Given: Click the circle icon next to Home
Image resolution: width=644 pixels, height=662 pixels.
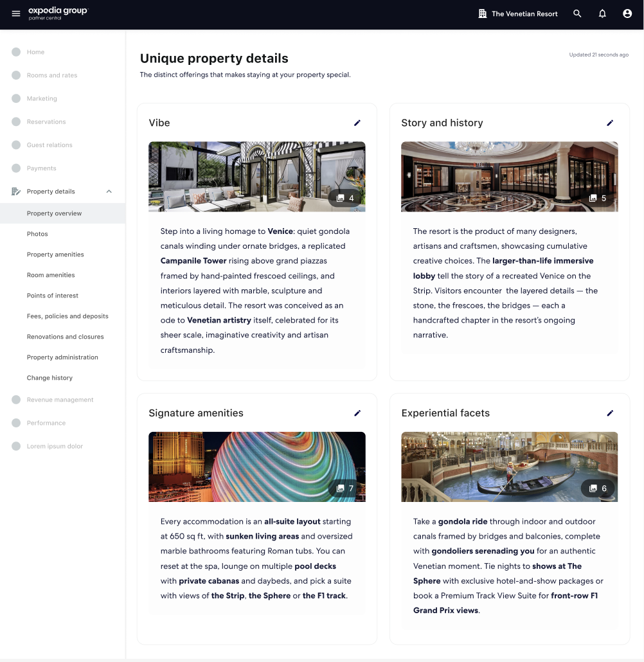Looking at the screenshot, I should point(16,52).
